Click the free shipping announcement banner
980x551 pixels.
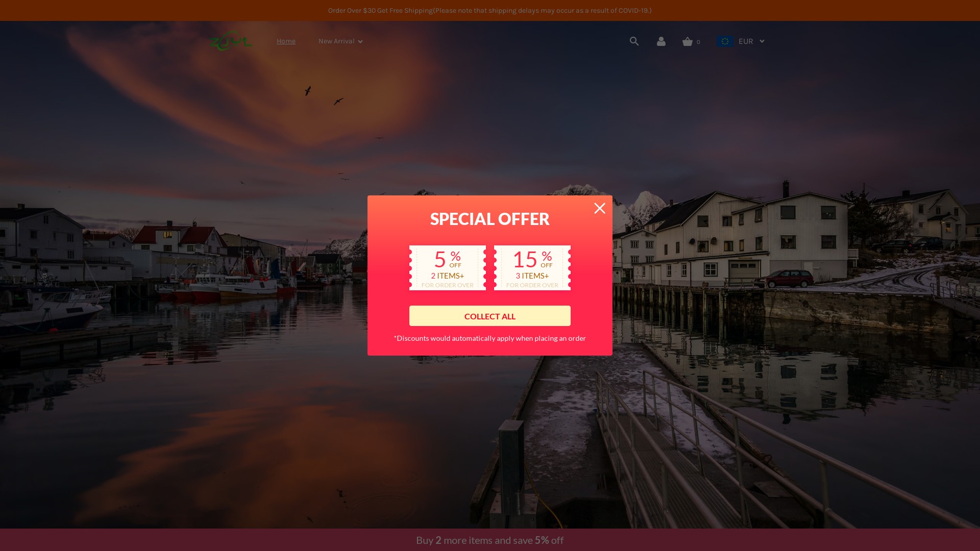[x=489, y=10]
